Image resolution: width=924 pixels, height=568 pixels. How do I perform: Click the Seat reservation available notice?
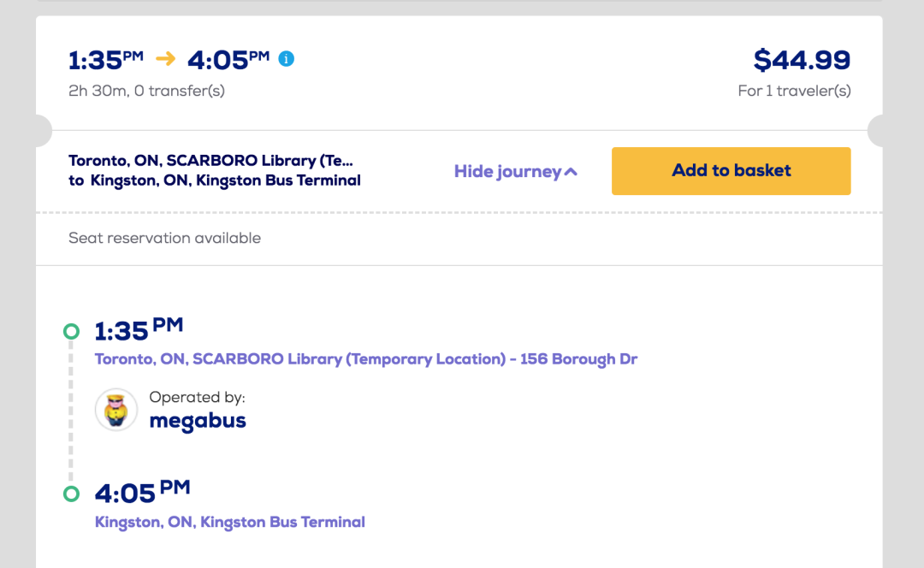[x=164, y=238]
